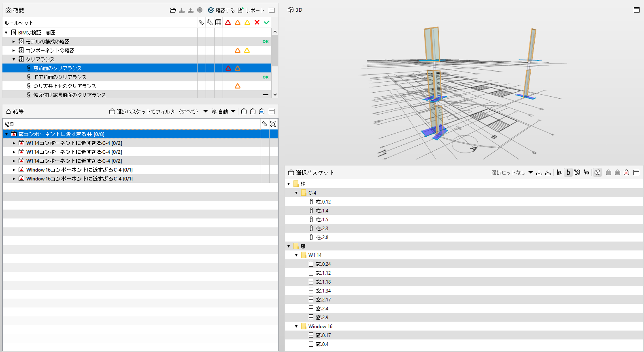Click the 確認する check button

click(x=221, y=10)
